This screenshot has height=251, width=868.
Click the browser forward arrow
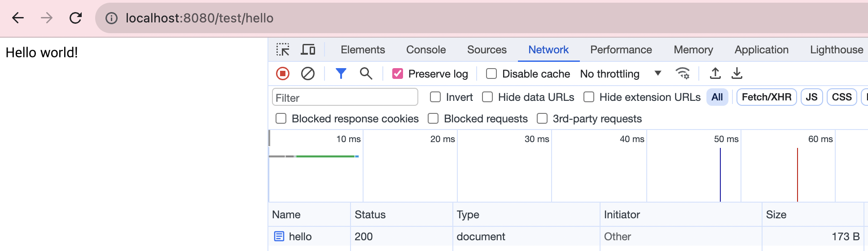pyautogui.click(x=47, y=18)
